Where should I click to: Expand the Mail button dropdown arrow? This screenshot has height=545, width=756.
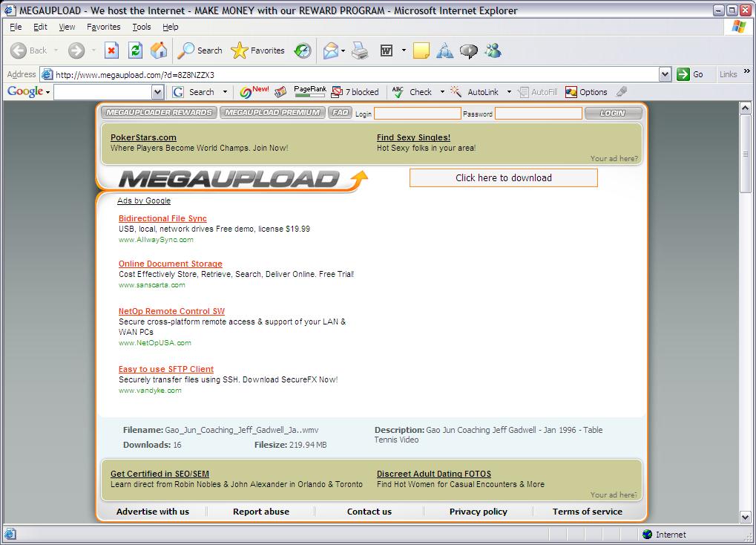coord(344,50)
